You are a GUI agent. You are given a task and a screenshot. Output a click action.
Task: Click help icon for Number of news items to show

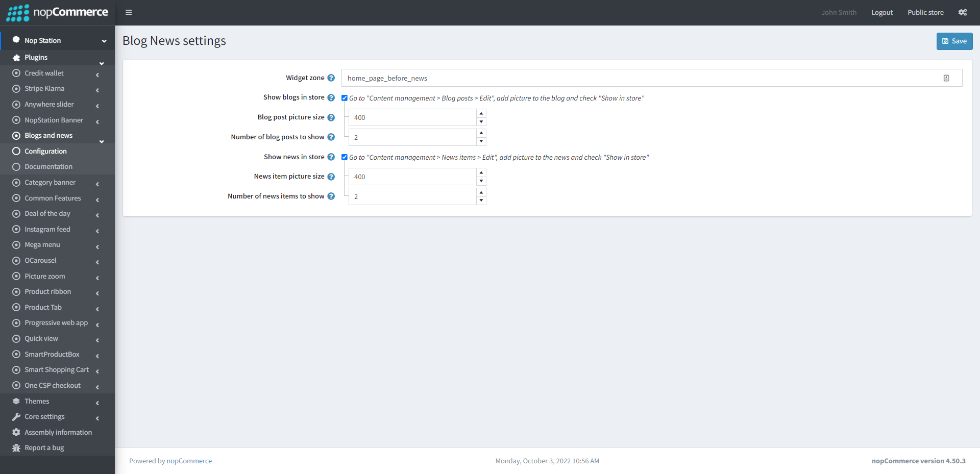tap(331, 196)
